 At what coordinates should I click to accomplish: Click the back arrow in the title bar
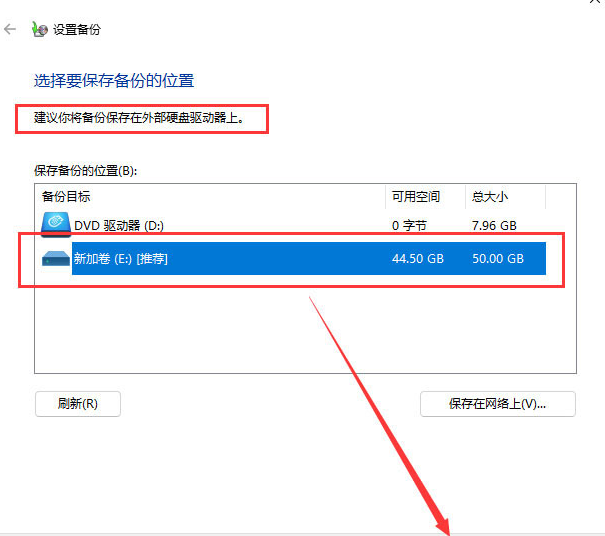pyautogui.click(x=10, y=30)
